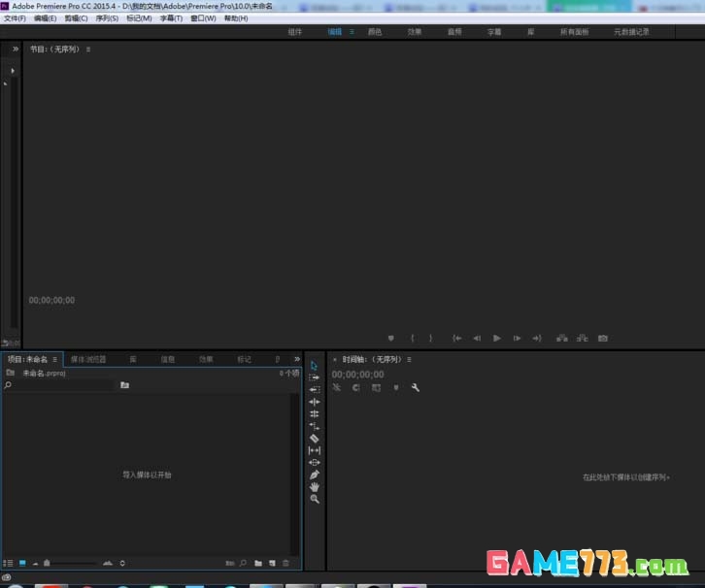Switch project panel to List view
Viewport: 705px width, 588px height.
8,563
